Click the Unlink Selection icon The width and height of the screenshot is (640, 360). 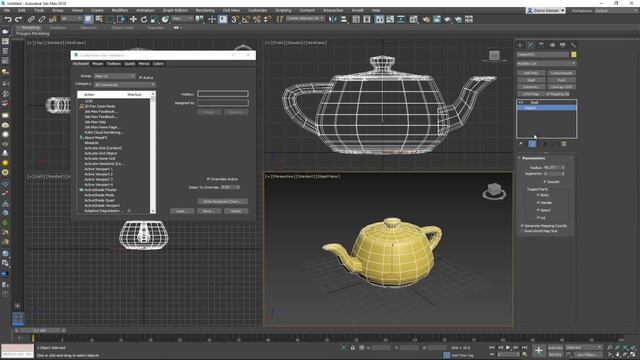(42, 19)
